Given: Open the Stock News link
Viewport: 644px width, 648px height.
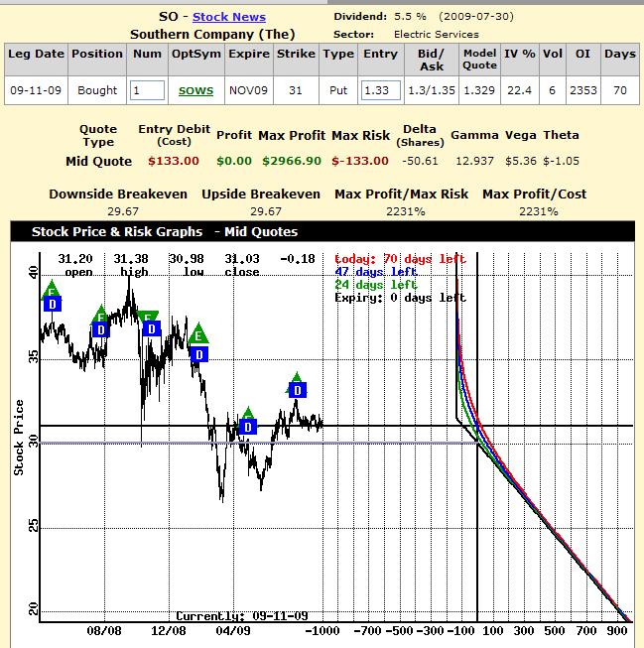Looking at the screenshot, I should pos(229,17).
